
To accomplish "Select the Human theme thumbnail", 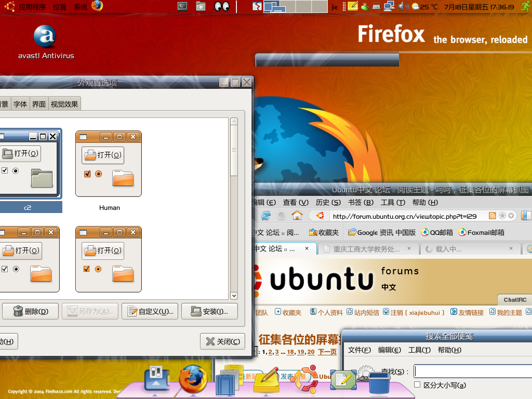I will [109, 164].
